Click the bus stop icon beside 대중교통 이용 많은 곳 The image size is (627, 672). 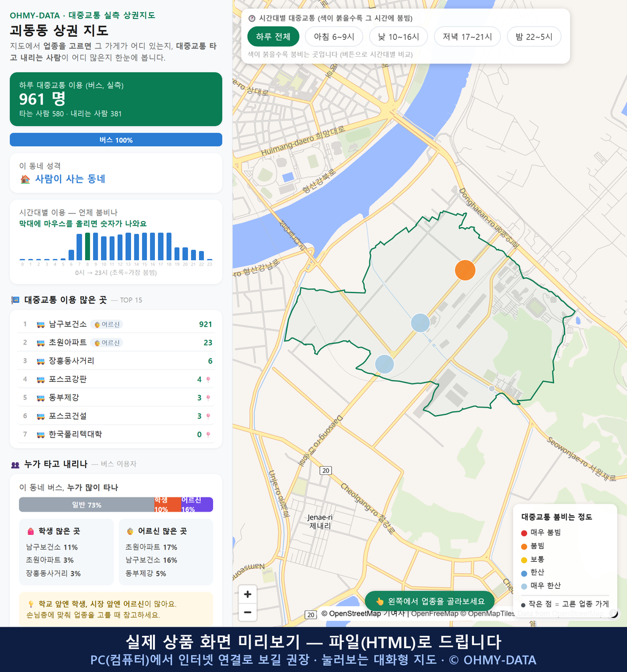pyautogui.click(x=15, y=300)
